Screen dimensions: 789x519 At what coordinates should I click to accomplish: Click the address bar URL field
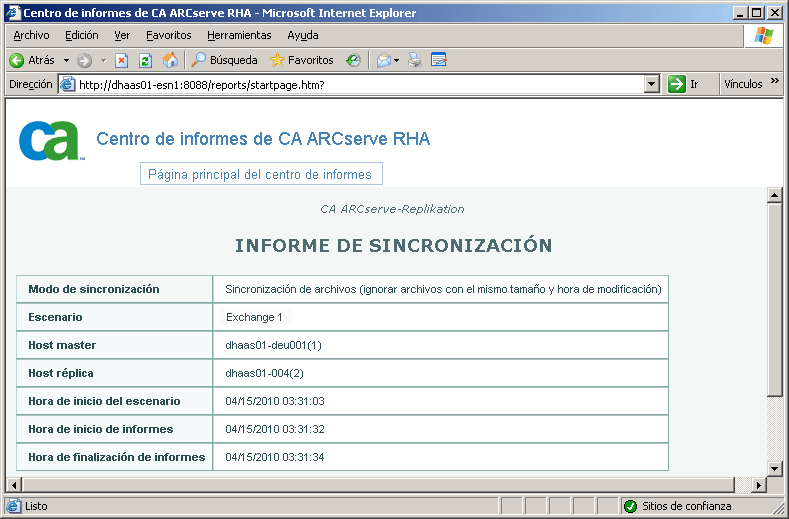[x=350, y=85]
